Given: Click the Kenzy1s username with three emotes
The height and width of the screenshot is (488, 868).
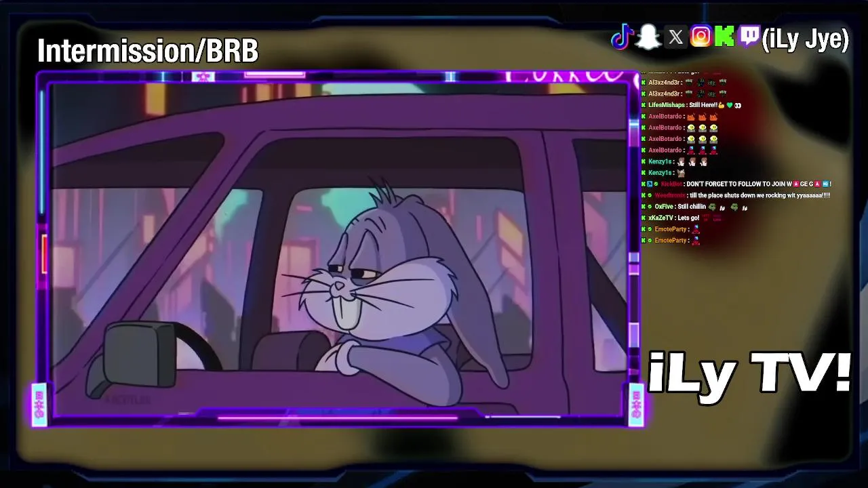Looking at the screenshot, I should [x=660, y=161].
